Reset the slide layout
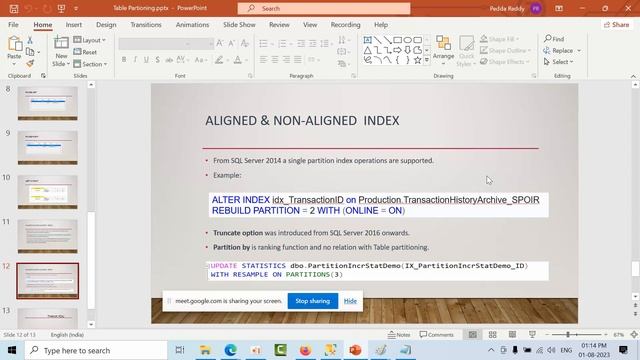The height and width of the screenshot is (360, 640). (85, 52)
